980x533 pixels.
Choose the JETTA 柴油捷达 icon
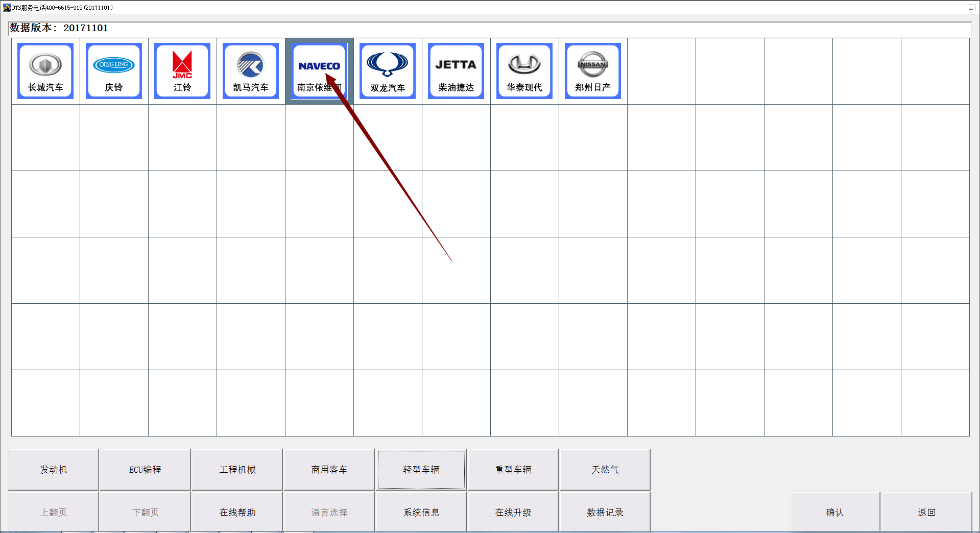pyautogui.click(x=456, y=71)
